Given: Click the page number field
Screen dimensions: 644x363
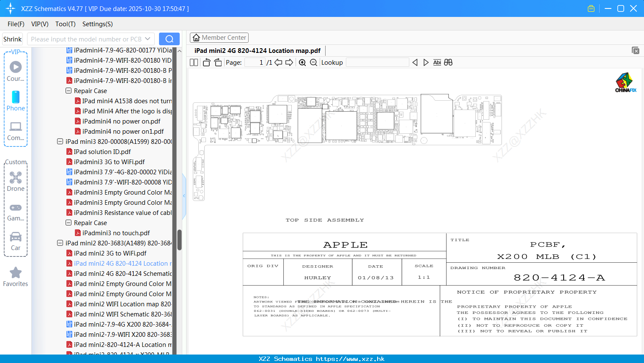Looking at the screenshot, I should pyautogui.click(x=255, y=63).
